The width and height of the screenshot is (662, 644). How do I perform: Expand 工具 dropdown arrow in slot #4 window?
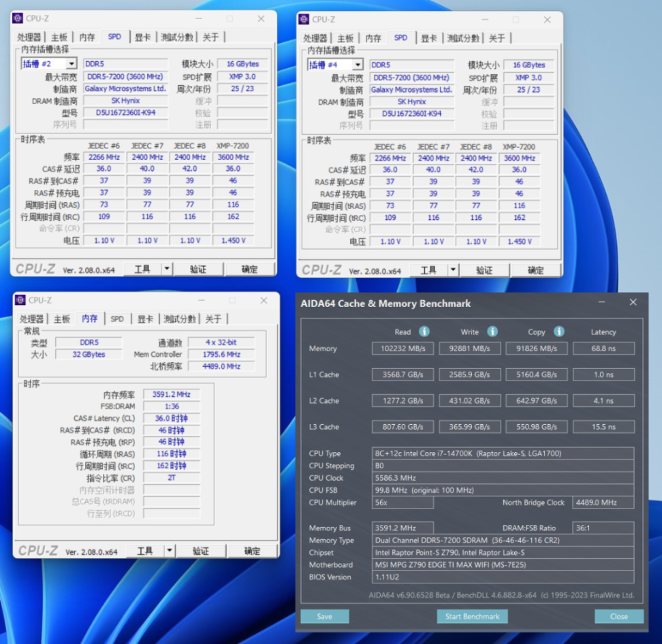pyautogui.click(x=453, y=270)
